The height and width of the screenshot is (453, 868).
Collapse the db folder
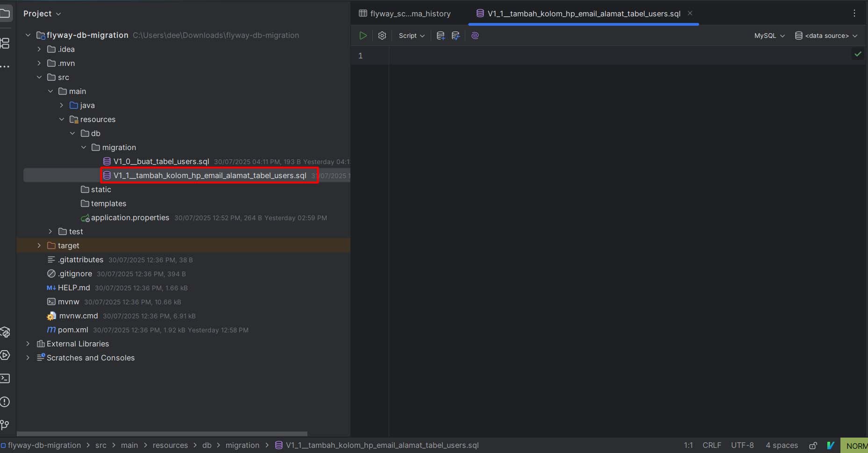[x=72, y=133]
